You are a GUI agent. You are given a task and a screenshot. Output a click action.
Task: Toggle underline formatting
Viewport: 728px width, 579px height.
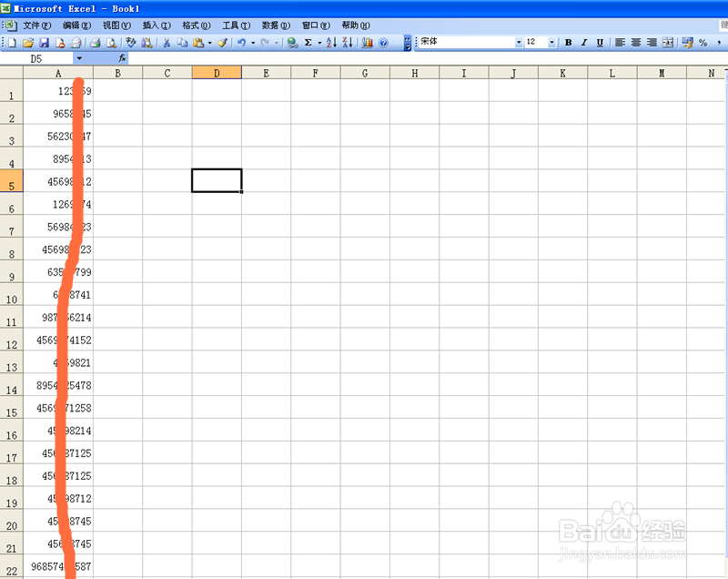pos(600,43)
